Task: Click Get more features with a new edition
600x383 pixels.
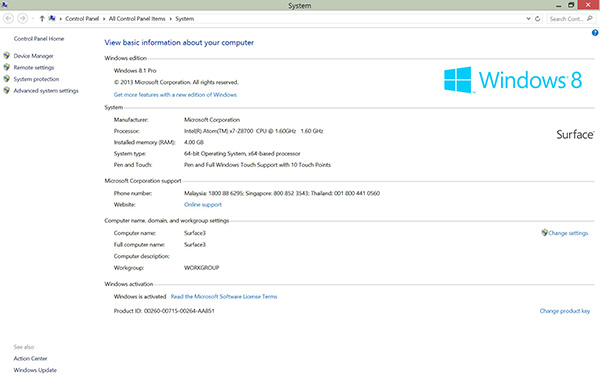Action: point(175,95)
